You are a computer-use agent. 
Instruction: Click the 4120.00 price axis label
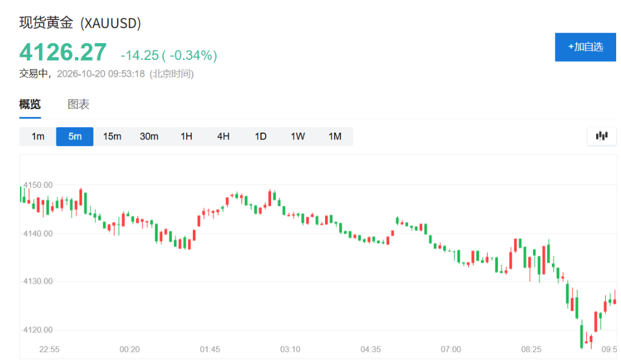pos(38,330)
